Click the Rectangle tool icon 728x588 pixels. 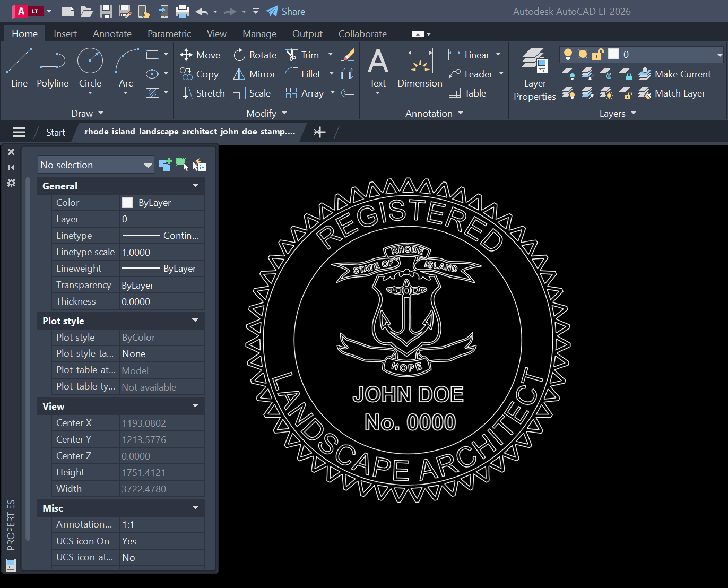pyautogui.click(x=152, y=55)
